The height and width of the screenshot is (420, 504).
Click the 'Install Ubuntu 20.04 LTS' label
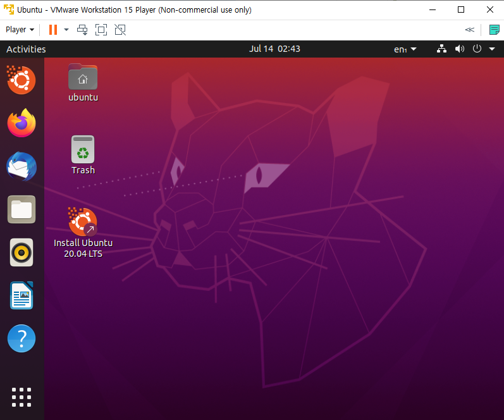pos(83,249)
